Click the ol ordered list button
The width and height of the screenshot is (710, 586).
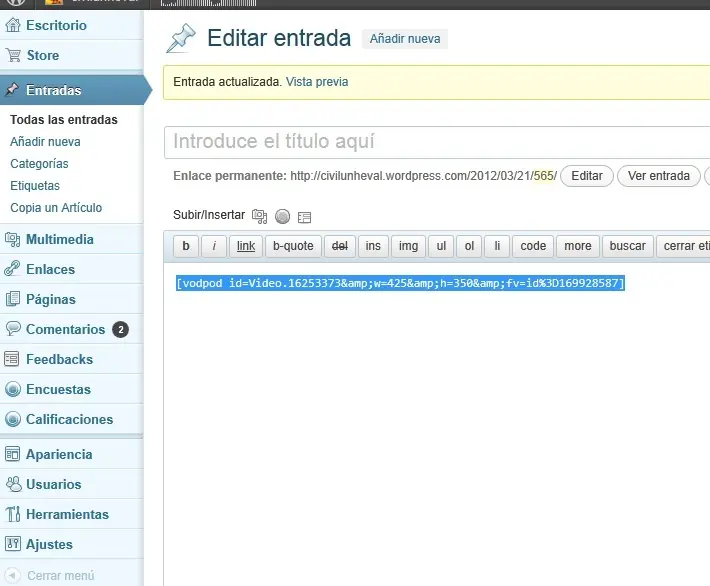[x=469, y=246]
